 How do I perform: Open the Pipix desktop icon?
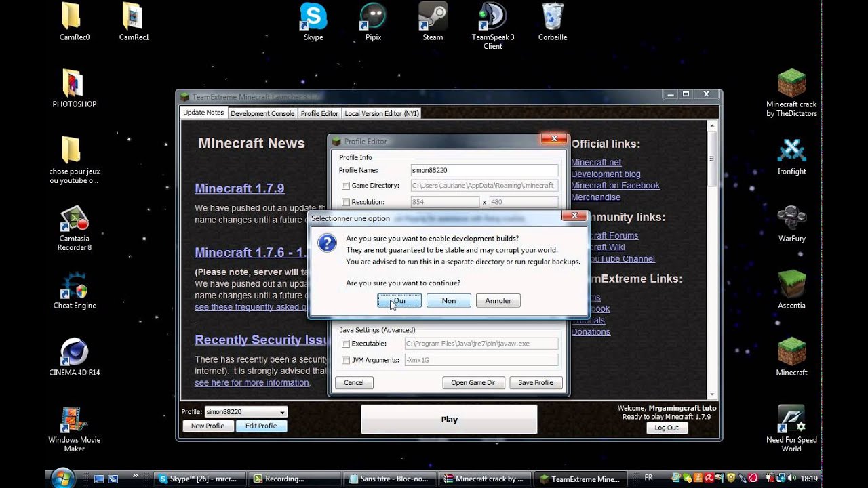(x=373, y=22)
